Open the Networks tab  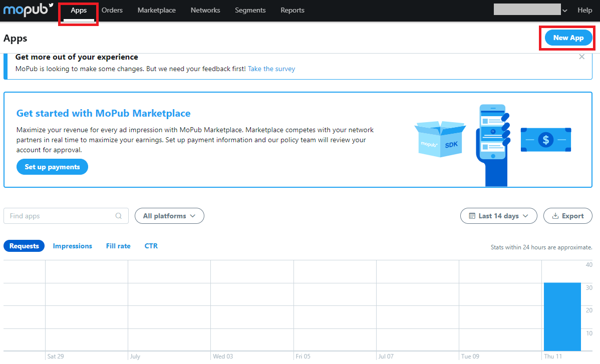[x=205, y=11]
